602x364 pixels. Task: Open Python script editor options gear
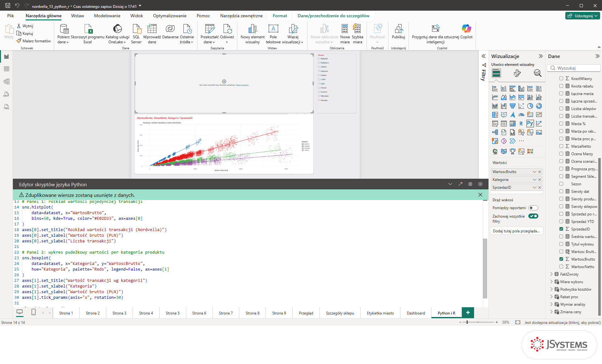470,184
